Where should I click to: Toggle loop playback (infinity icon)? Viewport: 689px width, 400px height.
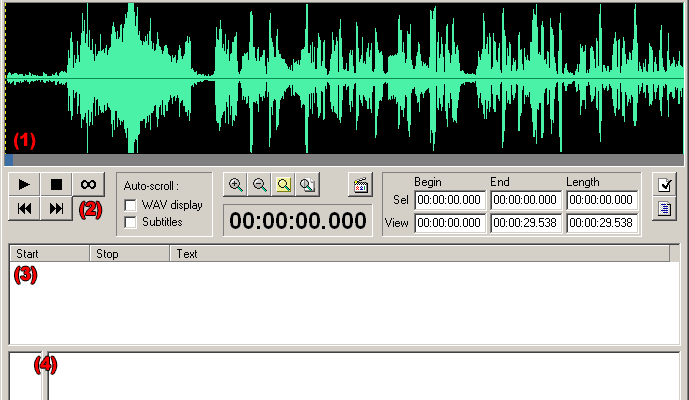coord(88,185)
